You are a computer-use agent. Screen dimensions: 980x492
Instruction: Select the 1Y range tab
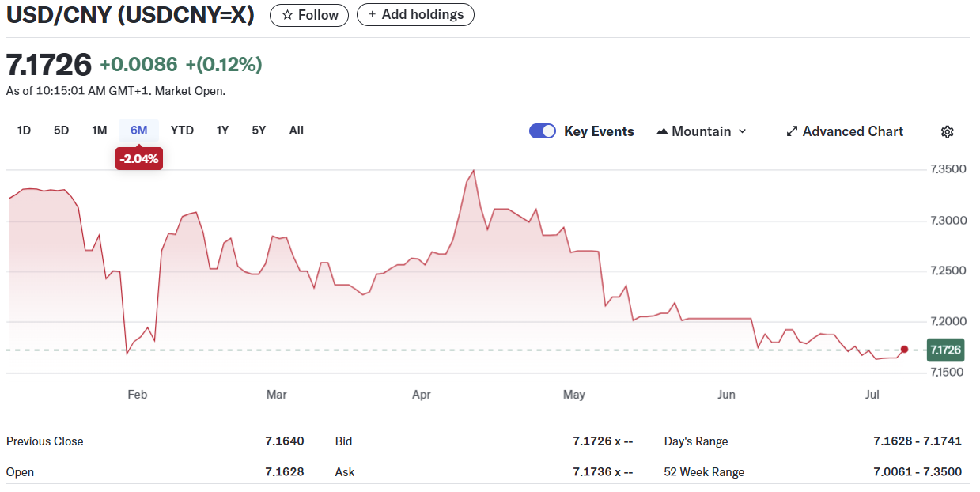222,131
